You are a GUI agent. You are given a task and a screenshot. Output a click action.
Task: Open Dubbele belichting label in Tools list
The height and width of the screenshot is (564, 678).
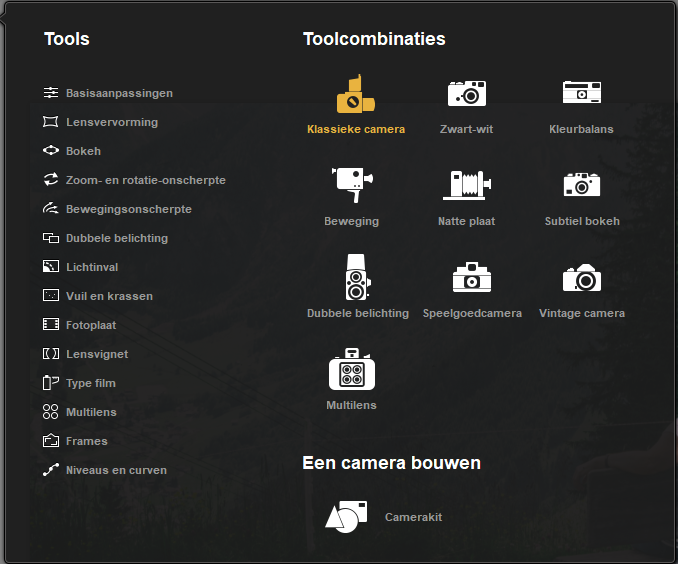(x=117, y=238)
